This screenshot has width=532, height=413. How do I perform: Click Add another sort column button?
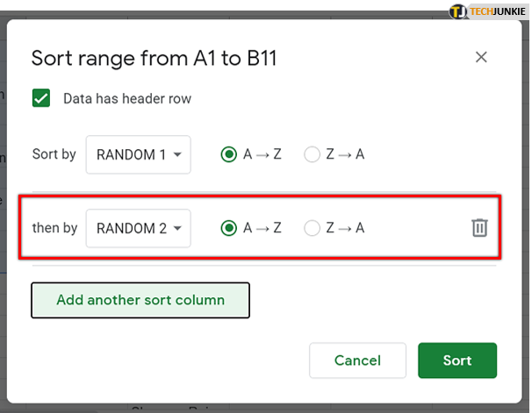[x=140, y=300]
